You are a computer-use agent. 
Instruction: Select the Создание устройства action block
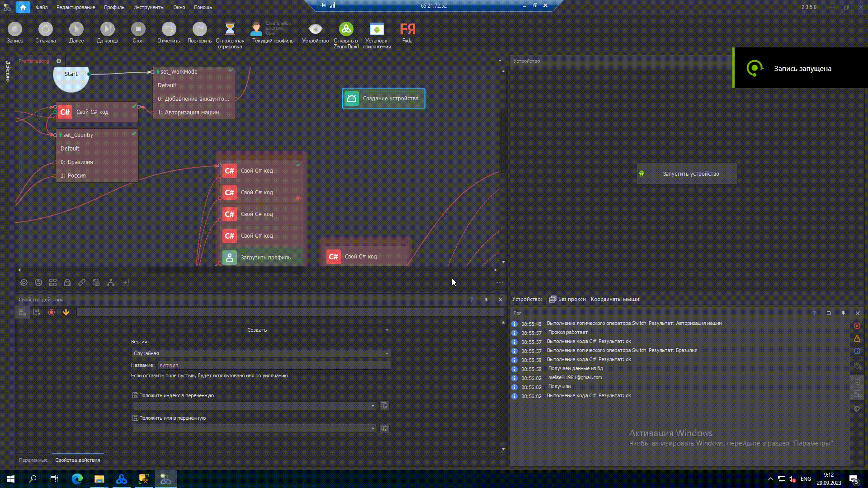click(383, 99)
